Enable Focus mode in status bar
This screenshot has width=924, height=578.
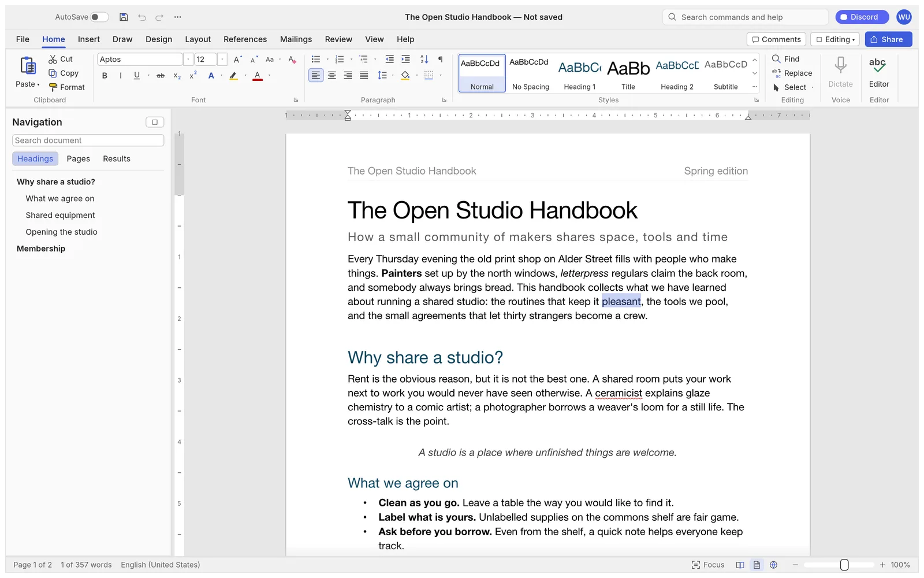(708, 565)
